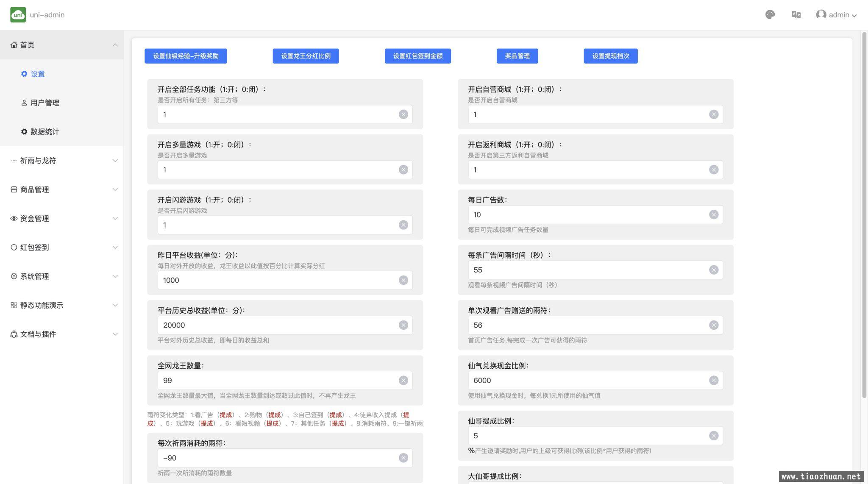
Task: Expand the 文档与插件 menu
Action: (62, 334)
